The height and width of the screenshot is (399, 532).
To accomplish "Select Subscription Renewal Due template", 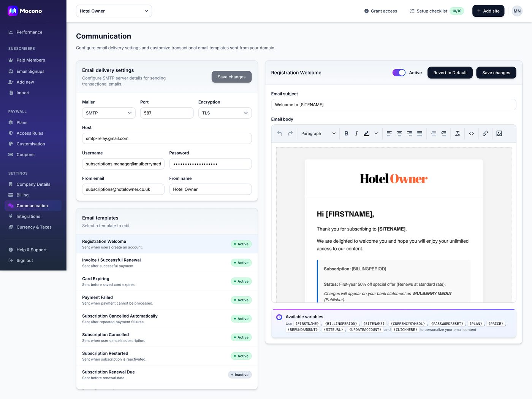I will (167, 375).
